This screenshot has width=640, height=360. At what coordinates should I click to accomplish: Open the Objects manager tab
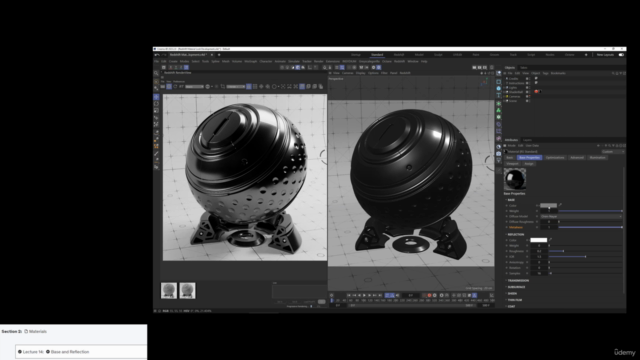[510, 68]
